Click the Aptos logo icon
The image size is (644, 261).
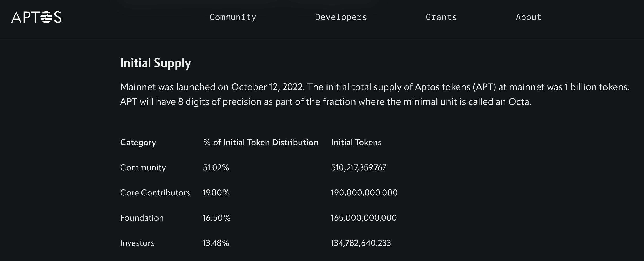[x=36, y=17]
